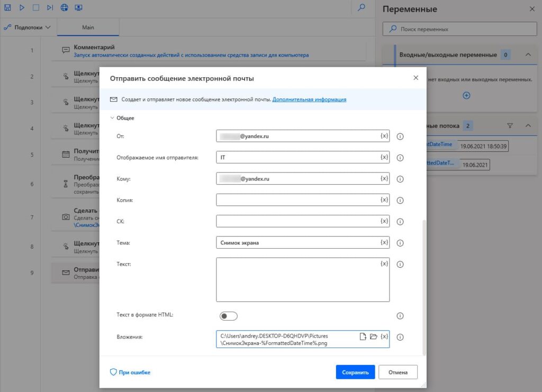Collapse the Общее section
Screen dimensions: 542x392
[x=112, y=118]
